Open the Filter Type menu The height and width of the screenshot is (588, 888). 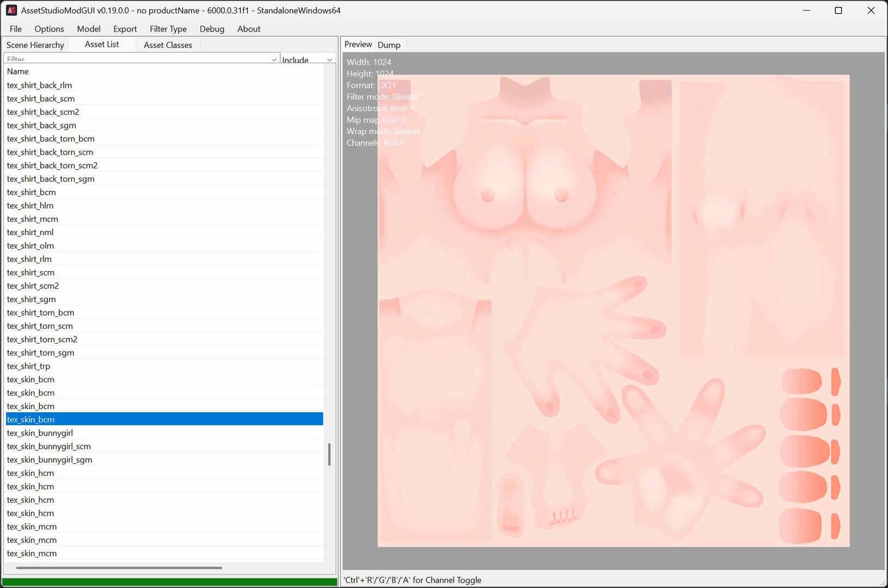(168, 29)
